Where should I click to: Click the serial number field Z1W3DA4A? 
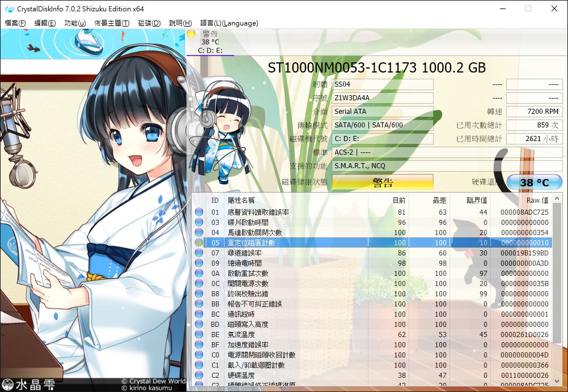(383, 98)
